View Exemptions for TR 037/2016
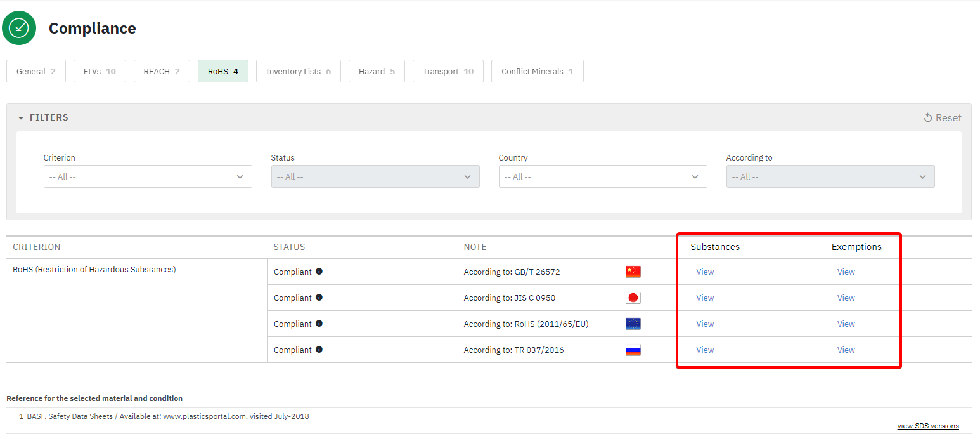The width and height of the screenshot is (980, 441). [x=846, y=350]
